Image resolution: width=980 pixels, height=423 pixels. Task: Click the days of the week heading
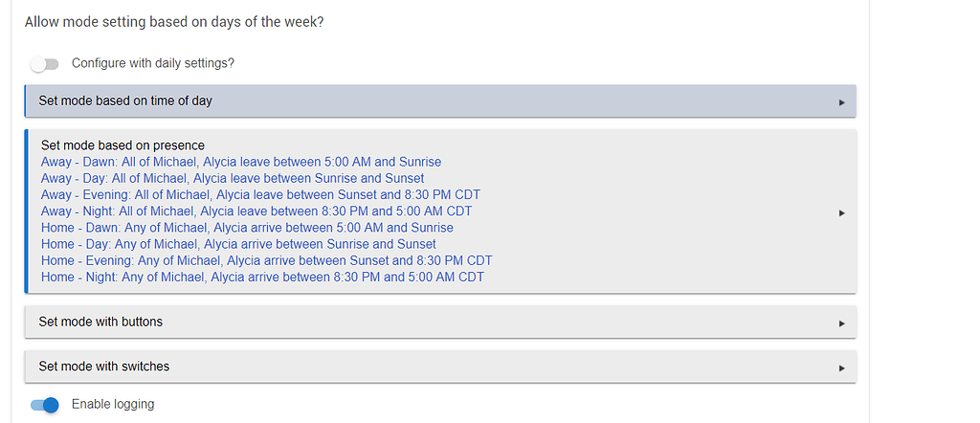(x=173, y=21)
